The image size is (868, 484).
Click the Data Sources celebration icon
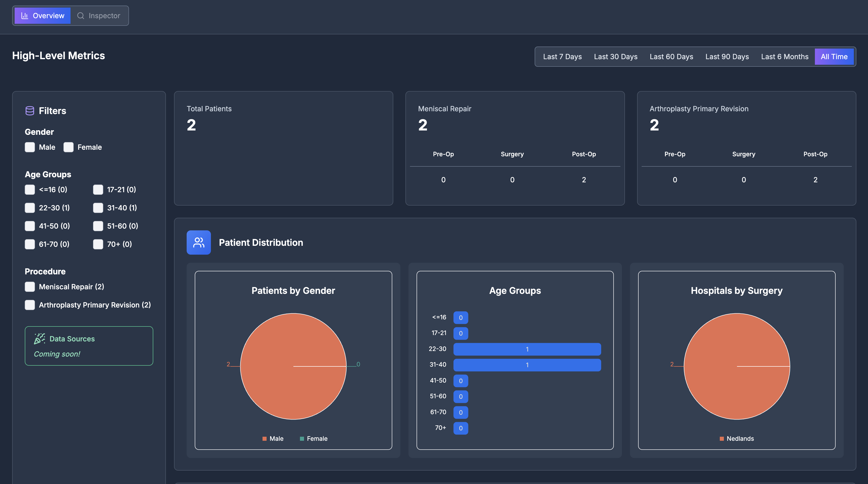39,339
